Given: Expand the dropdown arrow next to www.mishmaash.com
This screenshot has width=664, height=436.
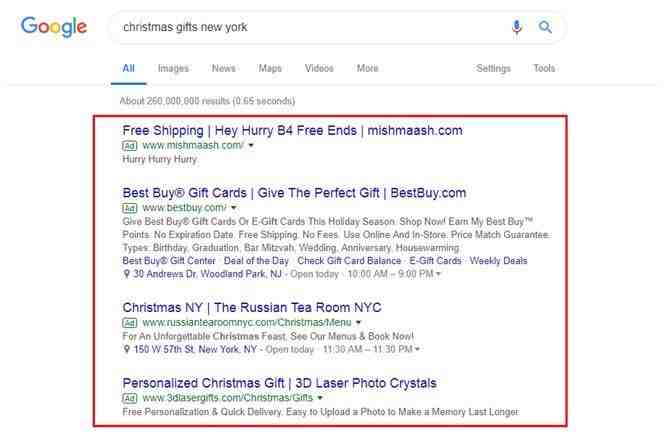Looking at the screenshot, I should pyautogui.click(x=251, y=145).
